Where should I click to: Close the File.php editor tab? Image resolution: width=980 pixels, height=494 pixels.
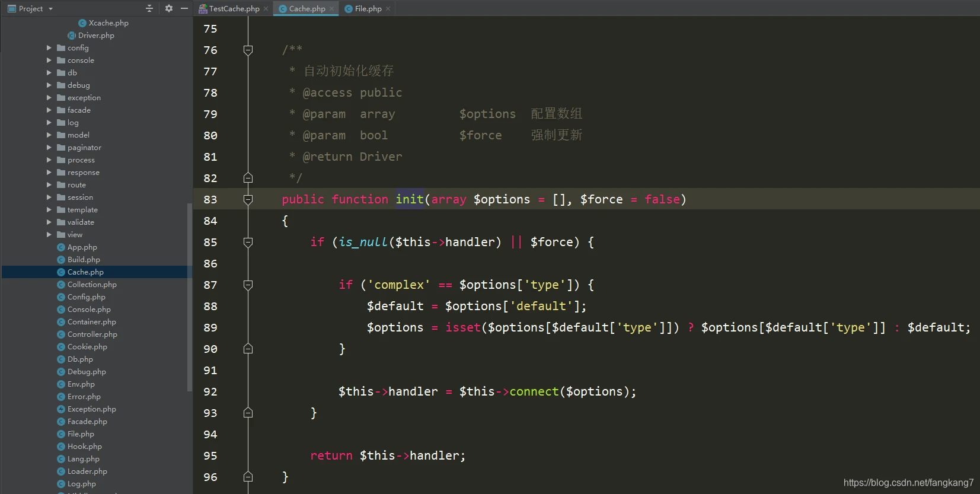[388, 9]
